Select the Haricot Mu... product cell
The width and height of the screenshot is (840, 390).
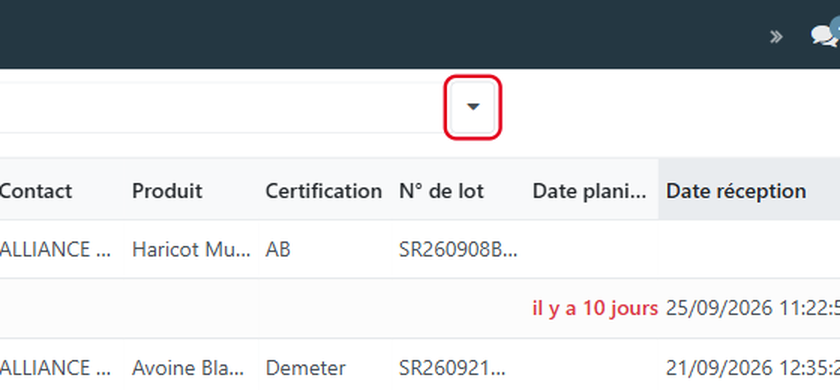(191, 250)
